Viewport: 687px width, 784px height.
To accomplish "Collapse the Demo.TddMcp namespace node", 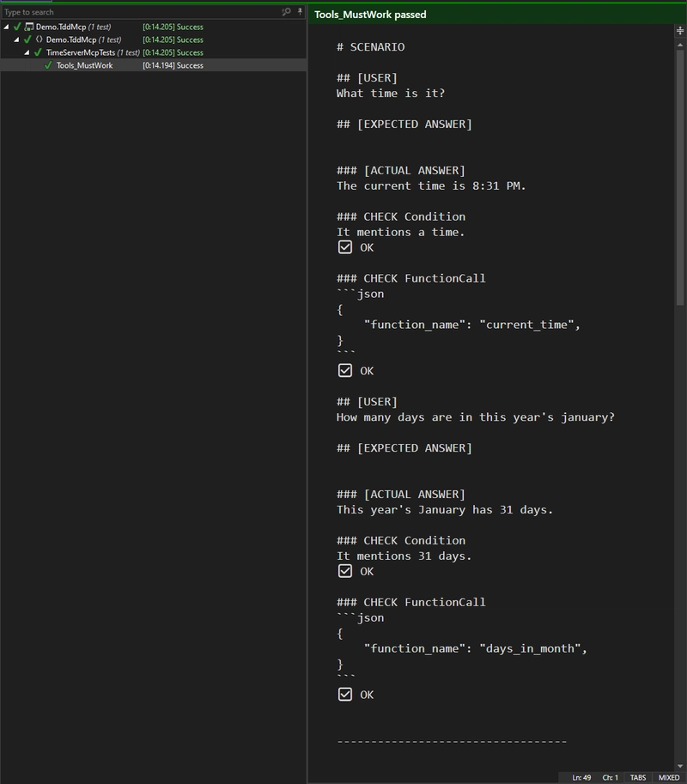I will point(16,40).
